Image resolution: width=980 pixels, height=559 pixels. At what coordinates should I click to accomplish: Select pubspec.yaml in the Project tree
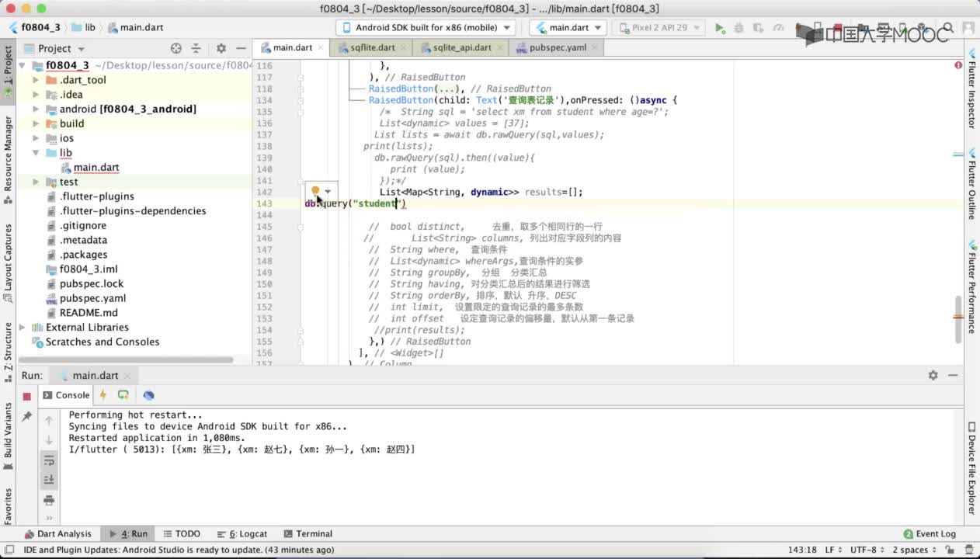(x=92, y=299)
